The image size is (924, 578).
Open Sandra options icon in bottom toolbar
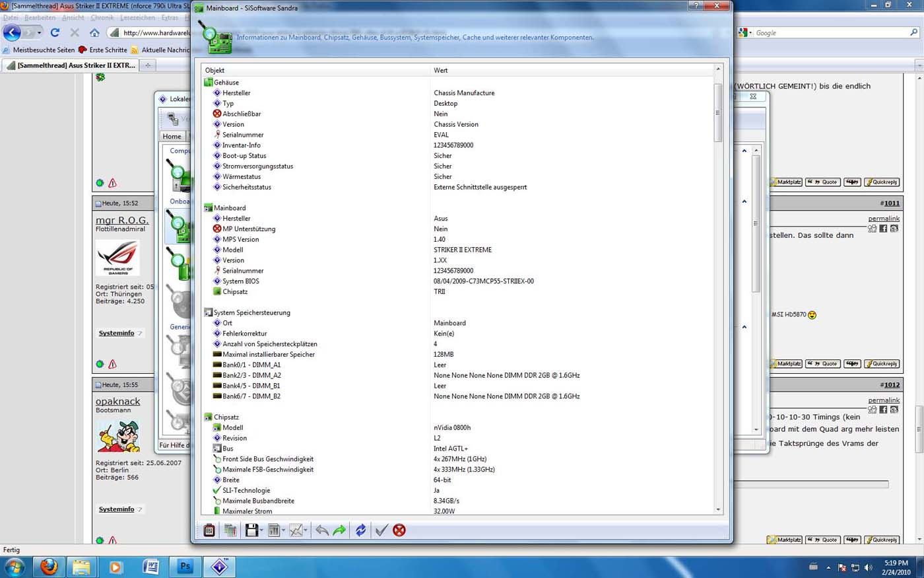[x=209, y=530]
